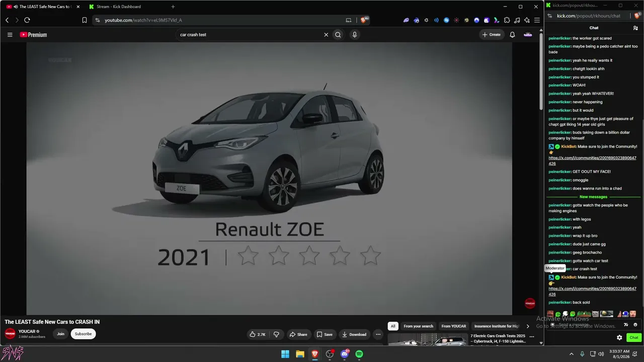Click the YOUCAR watermark in video corner

pyautogui.click(x=530, y=303)
